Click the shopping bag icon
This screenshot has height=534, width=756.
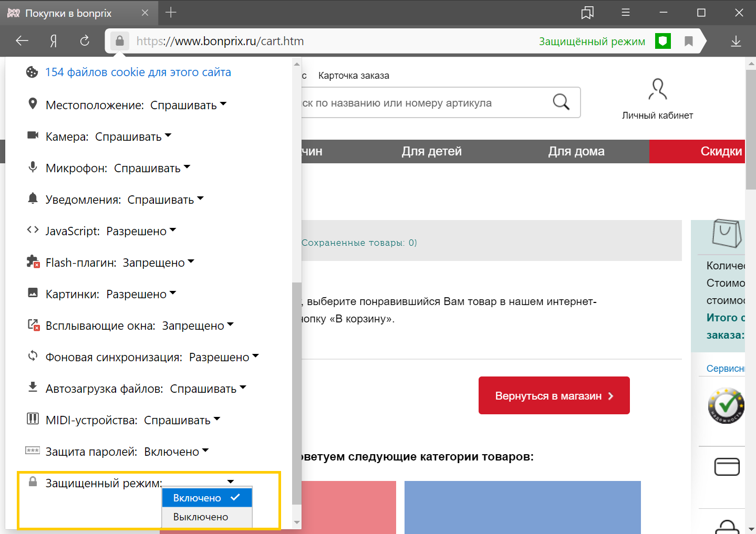(727, 233)
